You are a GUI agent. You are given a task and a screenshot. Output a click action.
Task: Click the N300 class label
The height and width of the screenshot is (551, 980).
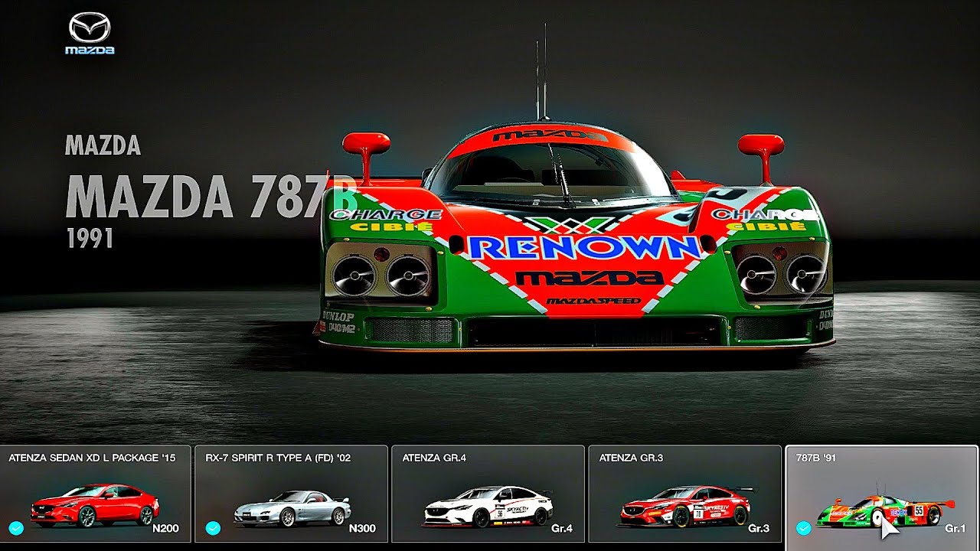(362, 529)
